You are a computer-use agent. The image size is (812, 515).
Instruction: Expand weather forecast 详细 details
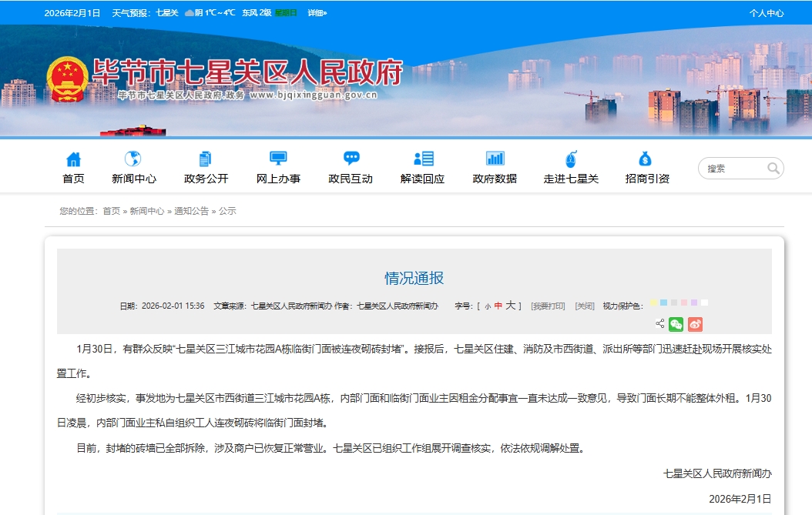(x=317, y=13)
